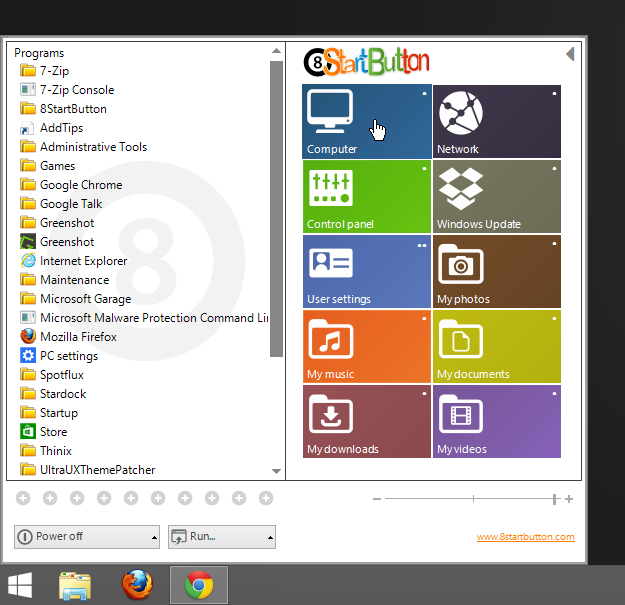Launch Greenshot application with green icon

[57, 242]
